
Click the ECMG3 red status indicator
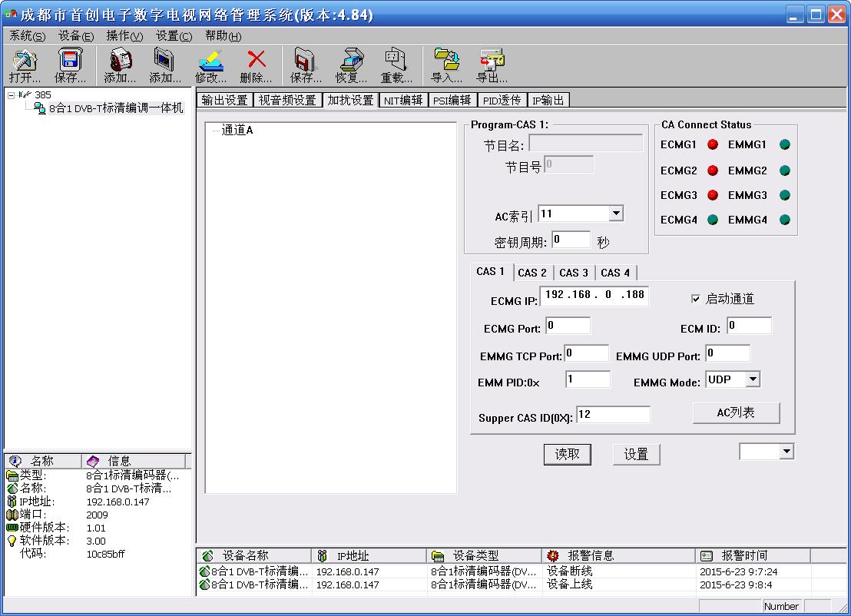[713, 195]
